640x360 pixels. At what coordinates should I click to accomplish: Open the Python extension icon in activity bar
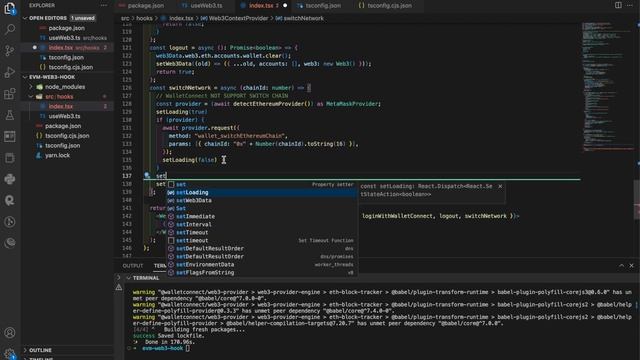tap(9, 179)
